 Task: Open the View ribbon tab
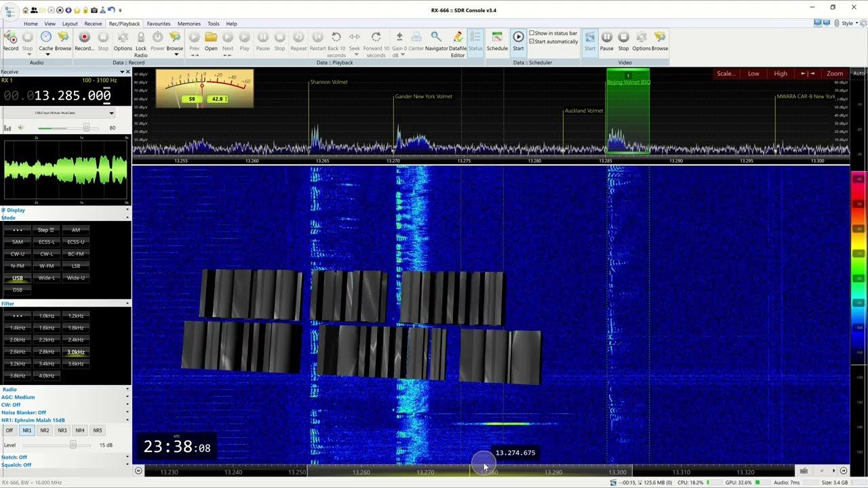50,24
